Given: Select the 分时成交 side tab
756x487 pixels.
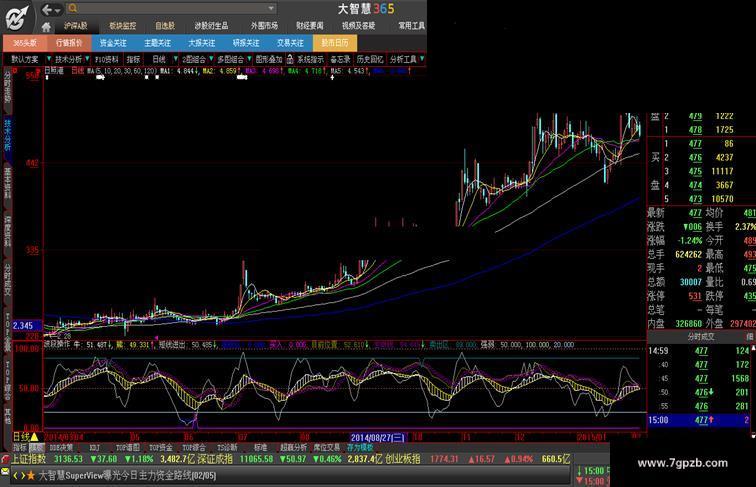Looking at the screenshot, I should coord(7,280).
